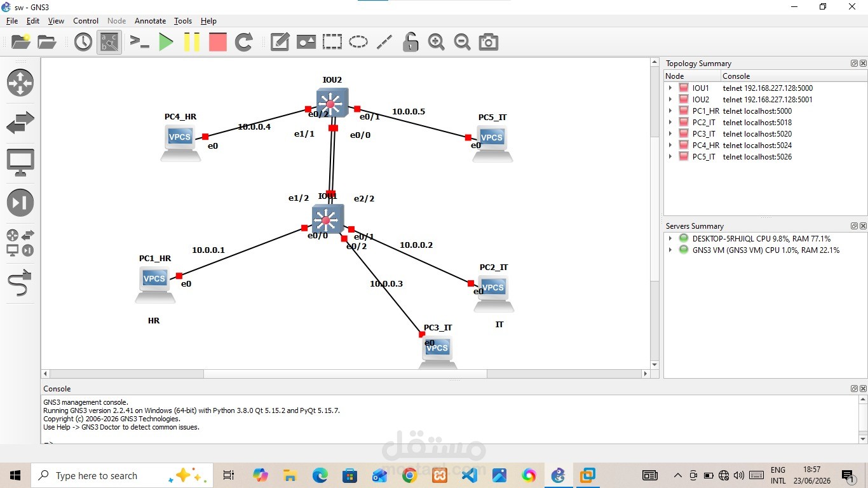The width and height of the screenshot is (868, 488).
Task: Select the IOU2 switch node
Action: click(x=332, y=102)
